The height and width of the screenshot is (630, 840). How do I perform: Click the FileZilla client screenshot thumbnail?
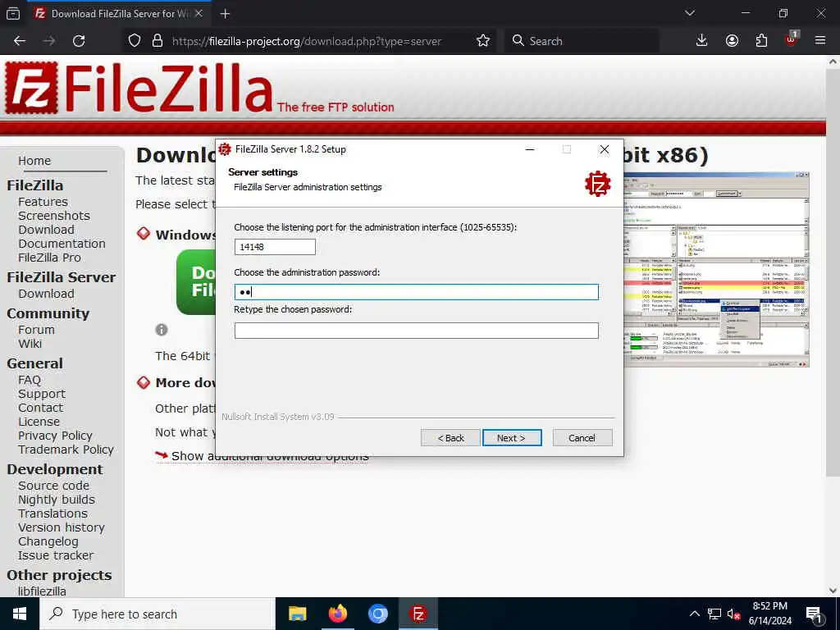point(716,269)
